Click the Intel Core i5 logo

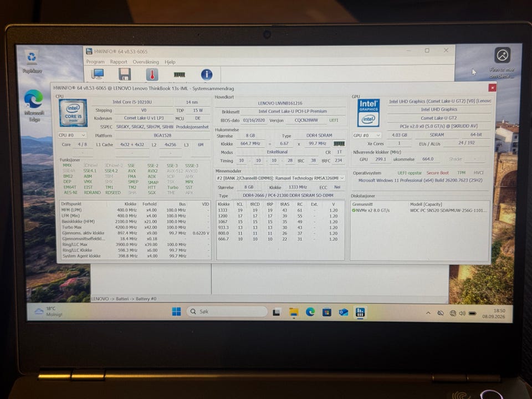click(x=73, y=113)
